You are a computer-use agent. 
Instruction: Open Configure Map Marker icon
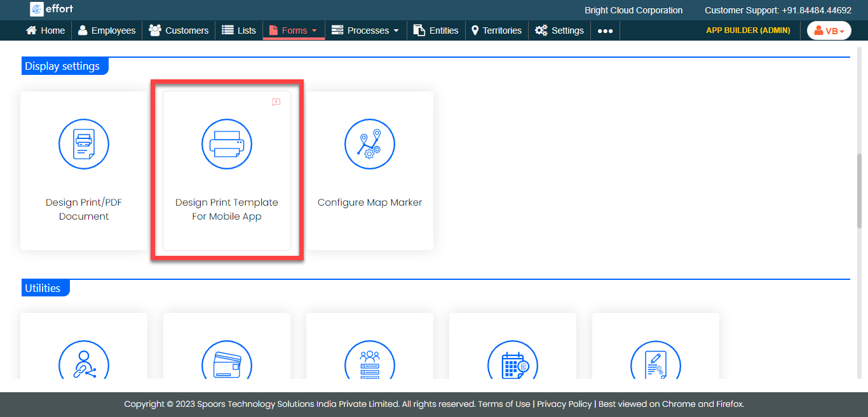(x=370, y=144)
